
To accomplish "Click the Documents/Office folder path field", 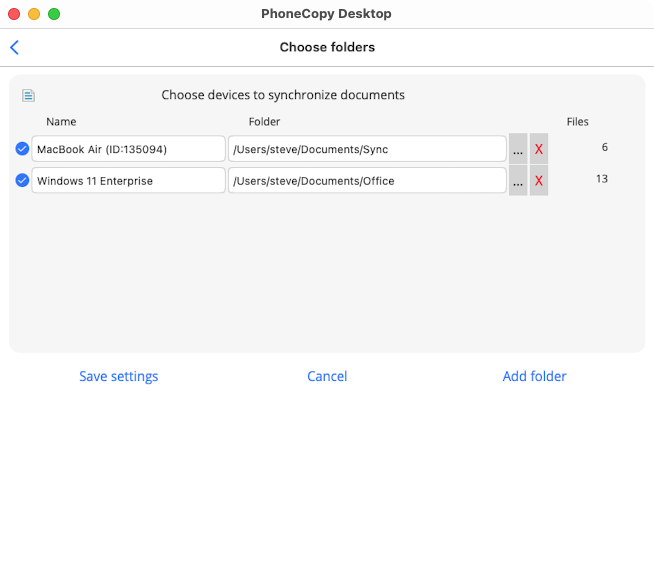I will point(367,181).
